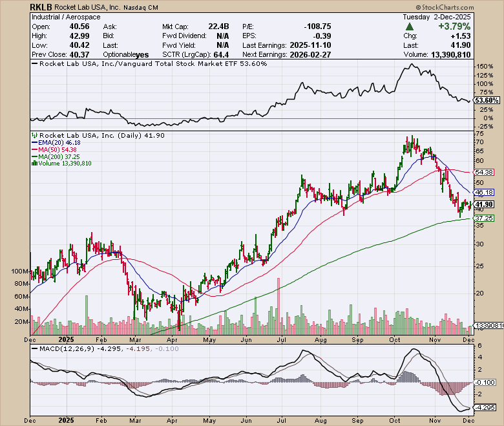Click the RKLB ticker symbol
504x426 pixels.
click(40, 6)
